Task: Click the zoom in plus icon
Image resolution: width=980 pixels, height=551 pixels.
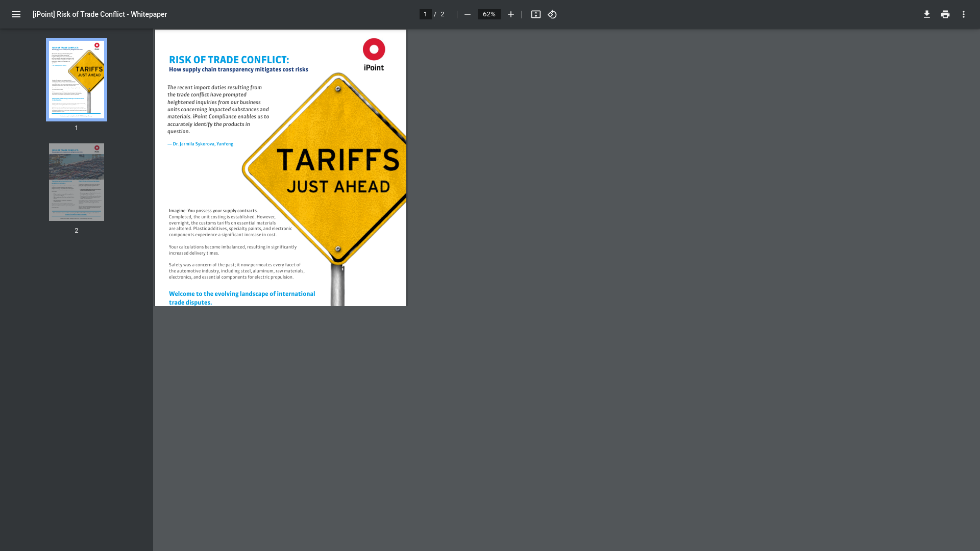Action: click(510, 14)
